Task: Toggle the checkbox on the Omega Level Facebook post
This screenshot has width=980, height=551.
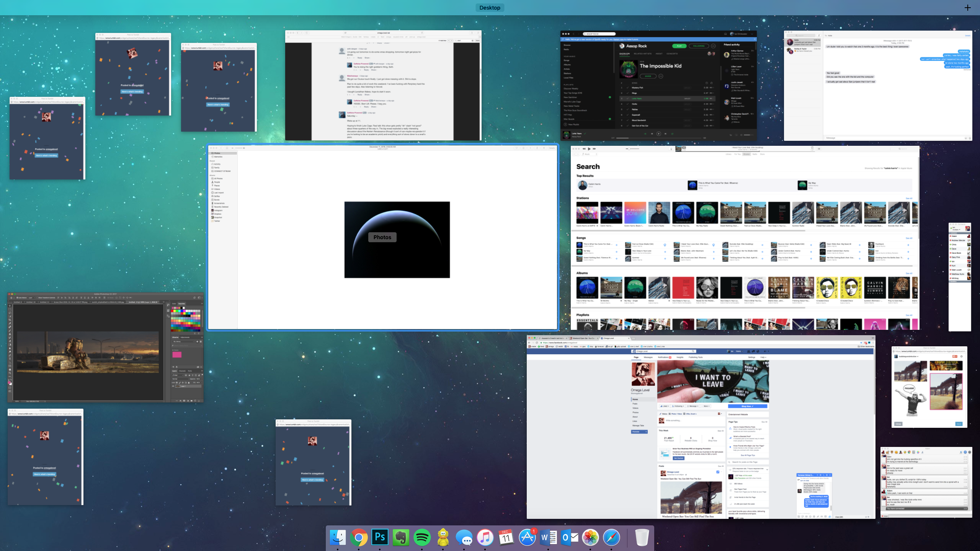Action: click(x=718, y=472)
